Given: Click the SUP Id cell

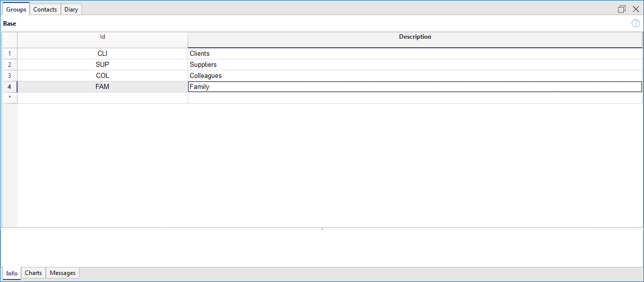Looking at the screenshot, I should tap(103, 65).
